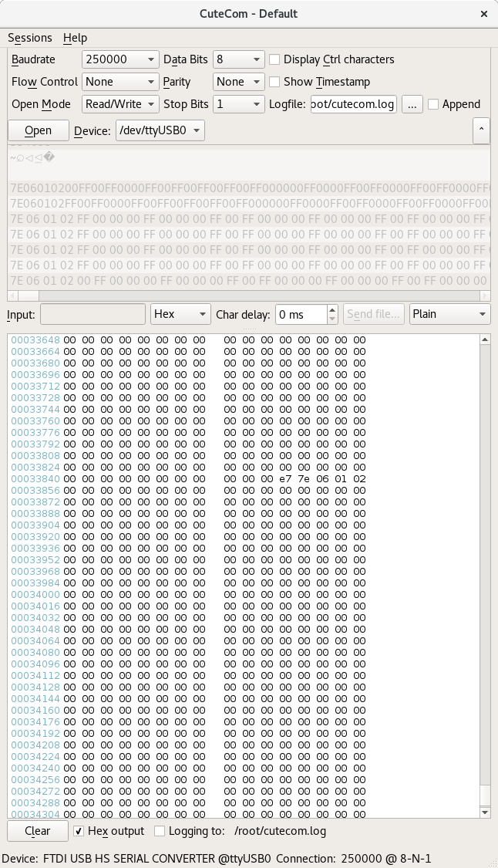Enable Display Ctrl characters

[274, 59]
